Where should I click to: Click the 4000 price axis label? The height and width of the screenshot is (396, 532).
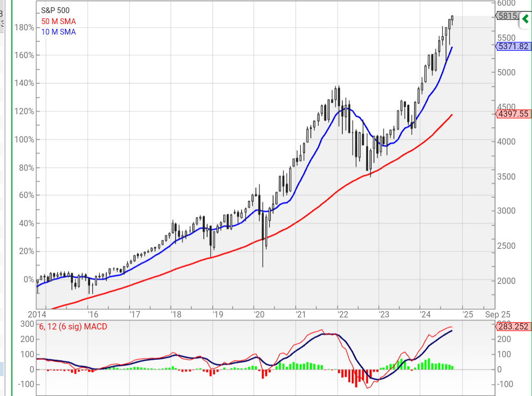point(506,141)
